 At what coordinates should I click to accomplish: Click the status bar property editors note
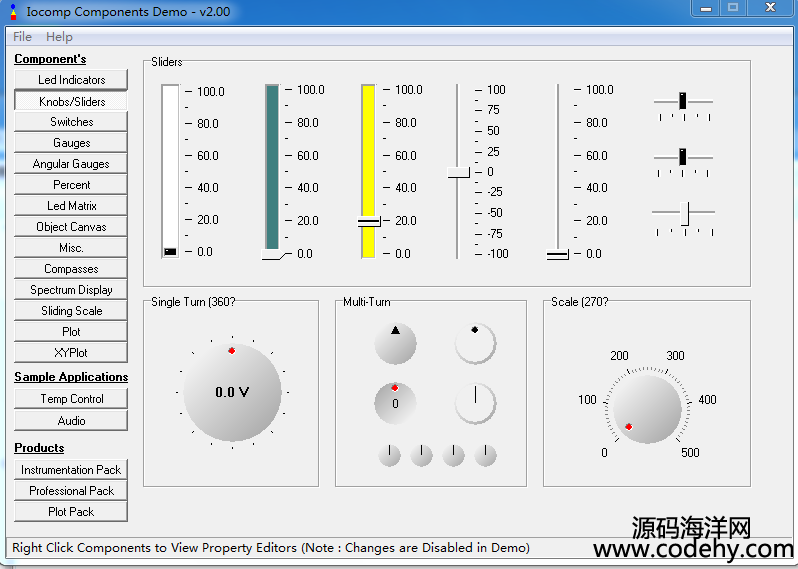tap(271, 548)
